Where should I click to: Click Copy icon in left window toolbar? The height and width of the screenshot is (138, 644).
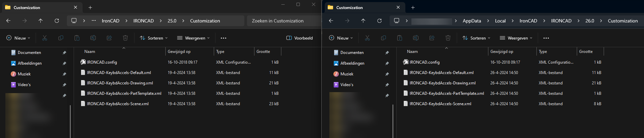coord(61,38)
